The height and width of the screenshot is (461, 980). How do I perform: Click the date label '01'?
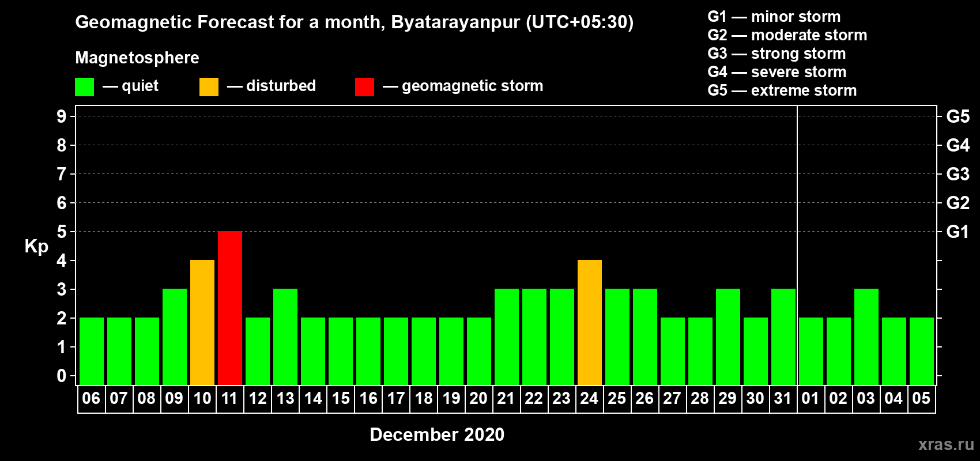811,398
